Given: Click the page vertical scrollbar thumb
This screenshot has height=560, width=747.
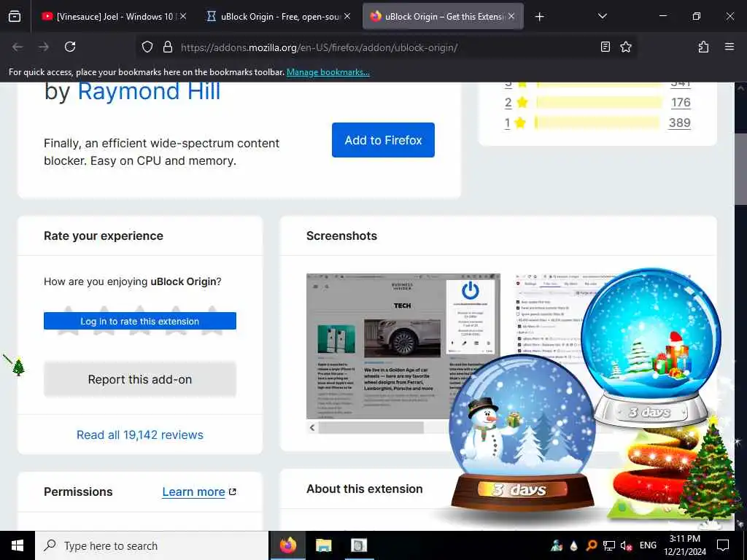Looking at the screenshot, I should tap(741, 169).
